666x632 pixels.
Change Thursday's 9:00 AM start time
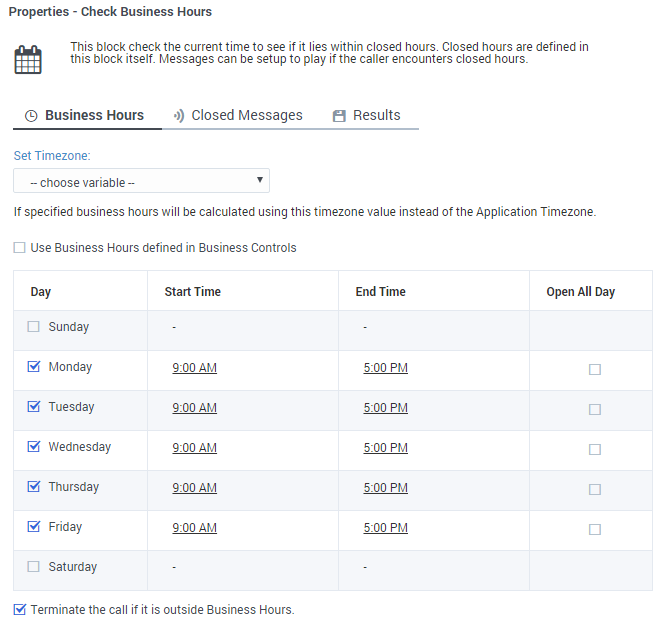(x=194, y=488)
